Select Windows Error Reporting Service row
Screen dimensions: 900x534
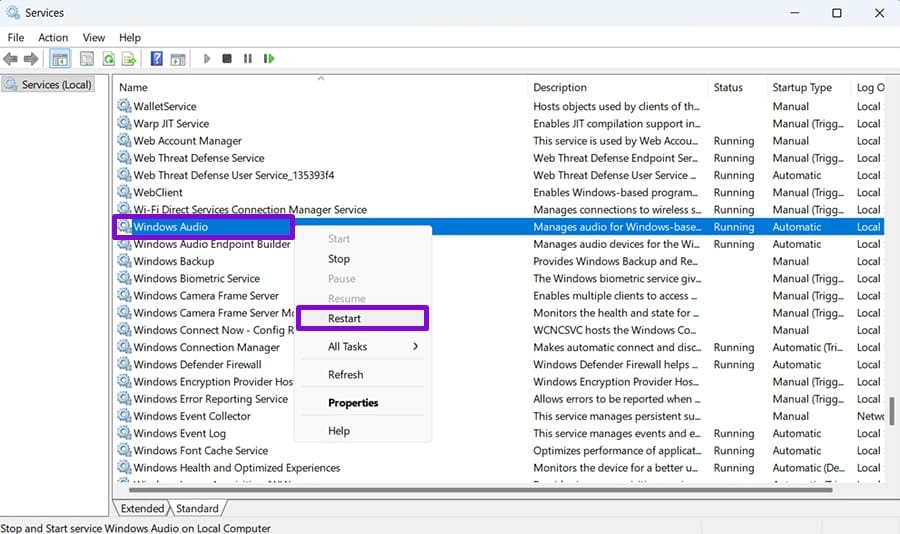click(498, 398)
